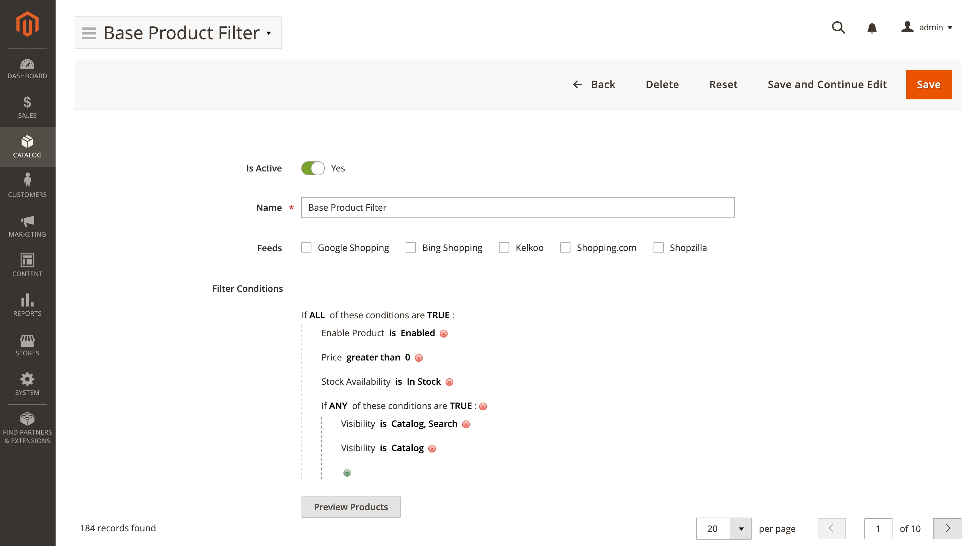980x546 pixels.
Task: Enable the Kelkoo feed checkbox
Action: [504, 247]
